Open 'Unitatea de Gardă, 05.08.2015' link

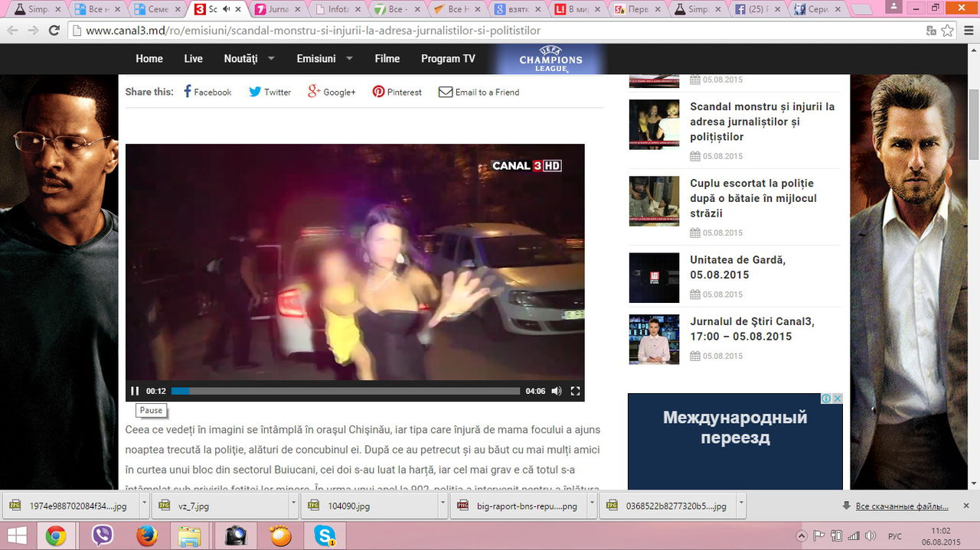coord(738,267)
